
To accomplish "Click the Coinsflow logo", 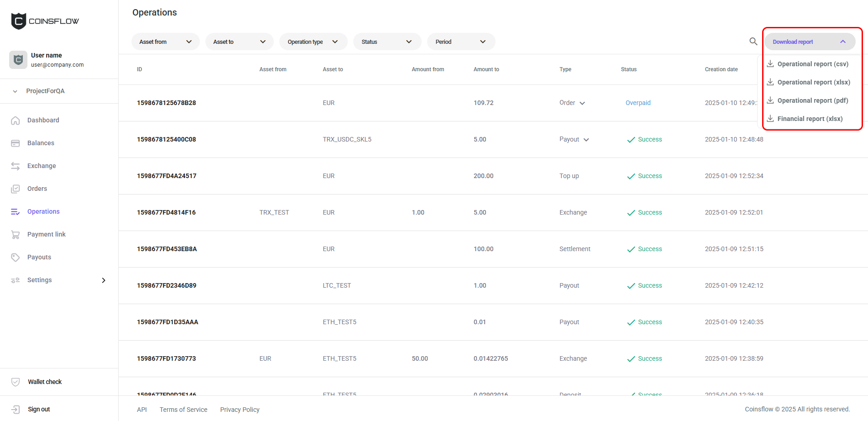I will coord(45,21).
